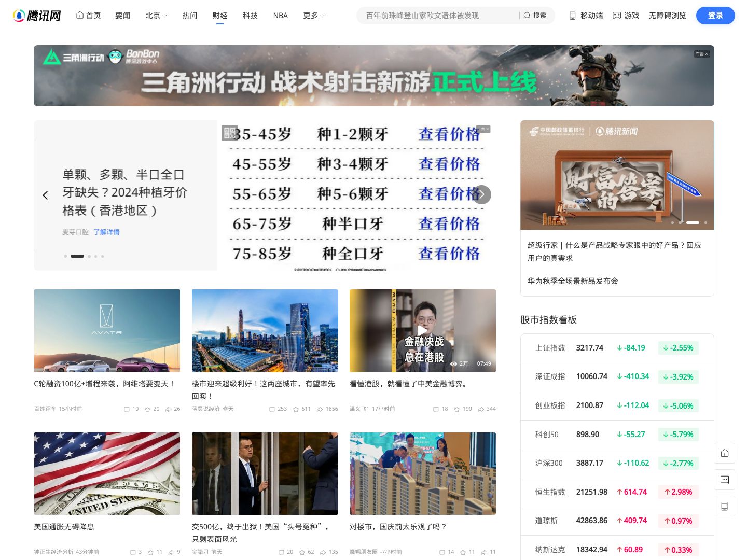Expand the 更多 dropdown menu
The width and height of the screenshot is (747, 560).
[x=314, y=16]
